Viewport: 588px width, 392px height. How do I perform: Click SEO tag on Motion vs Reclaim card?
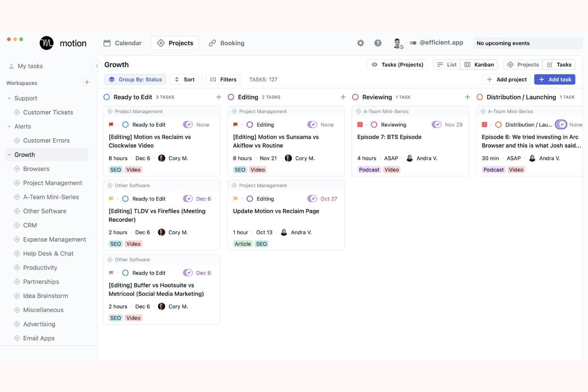pyautogui.click(x=116, y=170)
